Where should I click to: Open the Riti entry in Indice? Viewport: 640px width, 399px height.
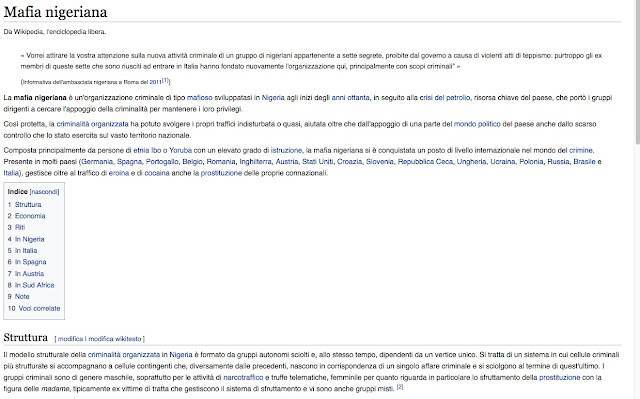[20, 228]
